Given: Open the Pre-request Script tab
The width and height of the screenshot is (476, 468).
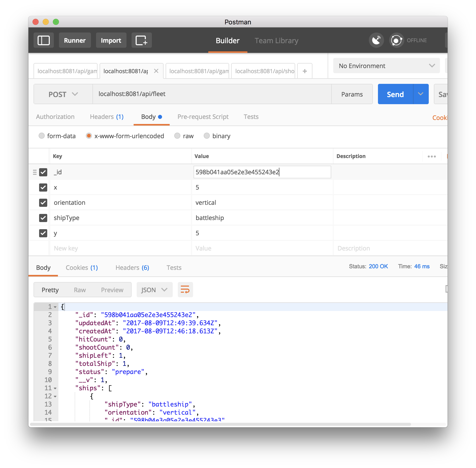Looking at the screenshot, I should 203,117.
